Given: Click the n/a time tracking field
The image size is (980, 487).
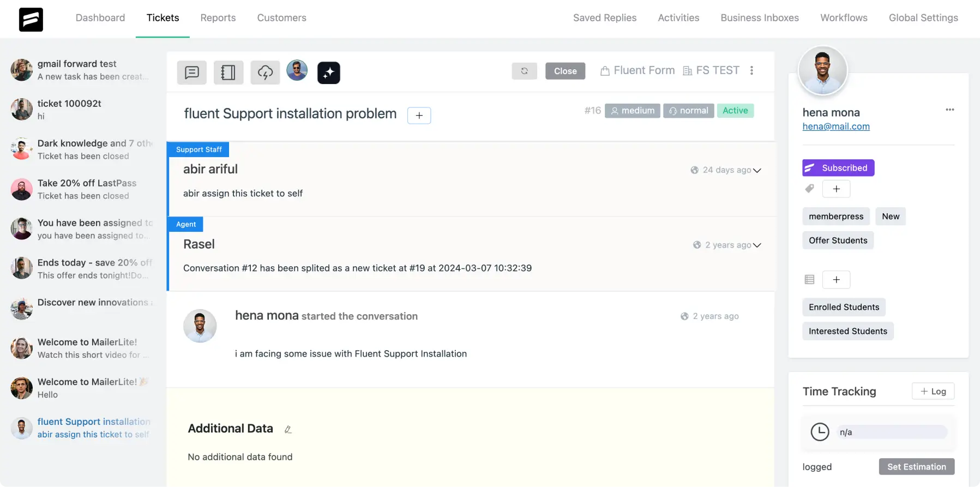Looking at the screenshot, I should 892,432.
